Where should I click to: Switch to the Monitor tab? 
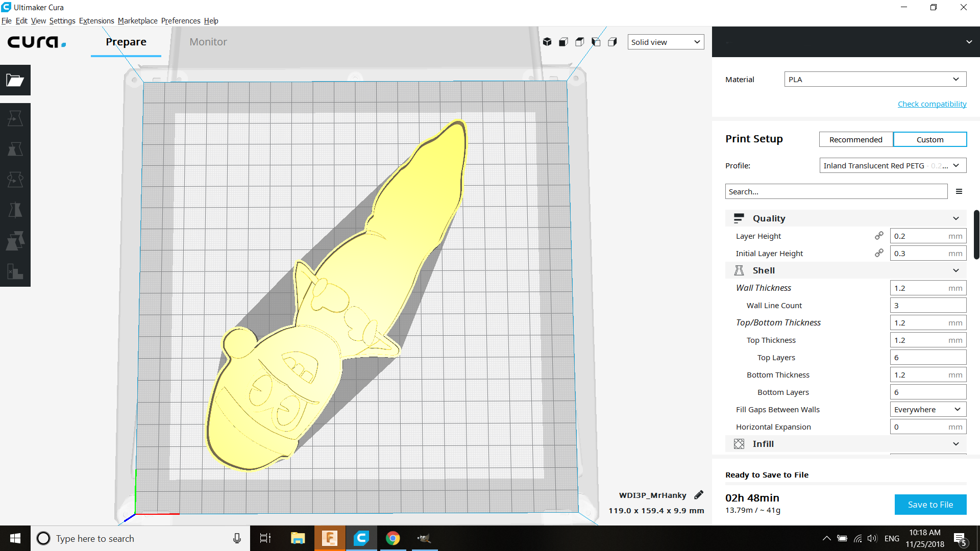pos(208,42)
